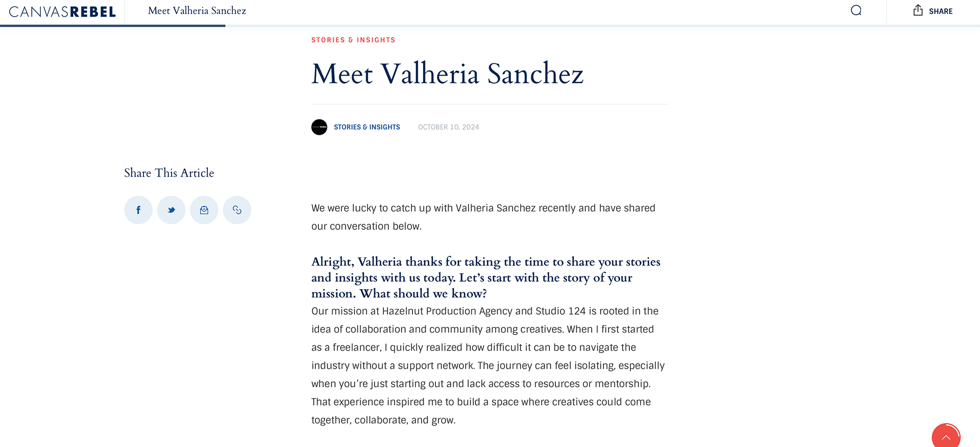Click the dark reading progress bar under header
Image resolution: width=980 pixels, height=447 pixels.
pyautogui.click(x=112, y=26)
